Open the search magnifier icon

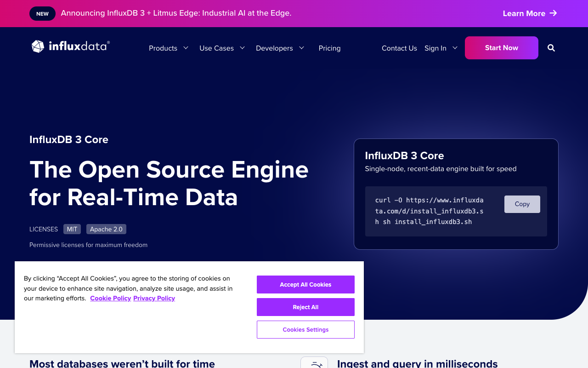[551, 48]
